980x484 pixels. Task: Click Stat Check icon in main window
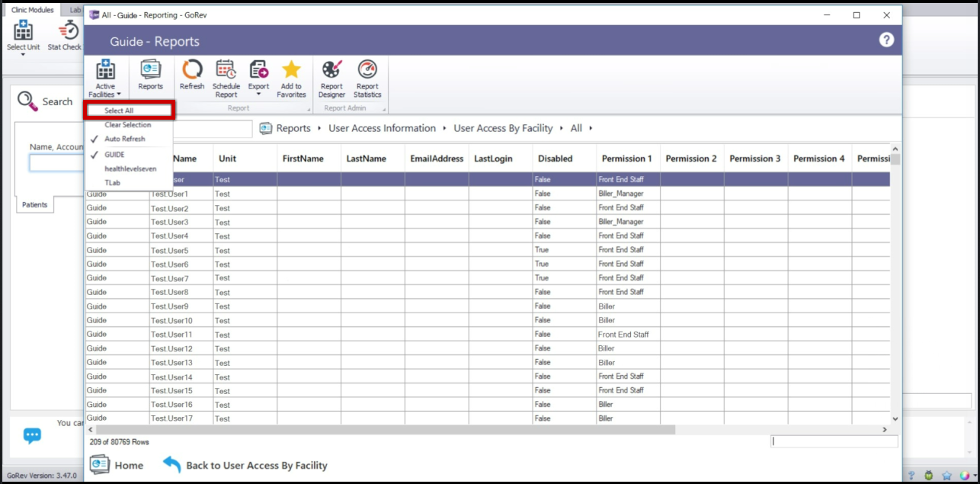[66, 37]
